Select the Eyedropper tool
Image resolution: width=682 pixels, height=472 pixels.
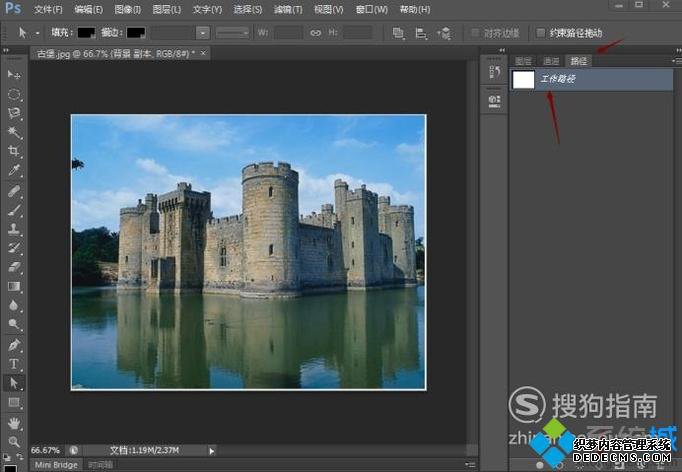pyautogui.click(x=14, y=171)
